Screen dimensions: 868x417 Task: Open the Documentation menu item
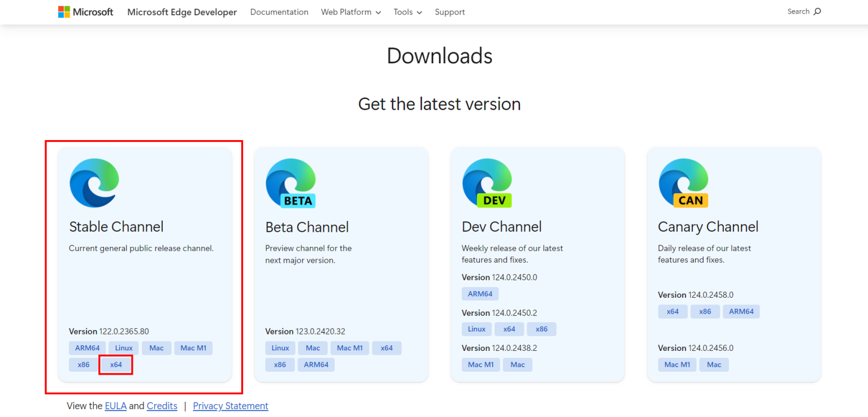coord(279,12)
